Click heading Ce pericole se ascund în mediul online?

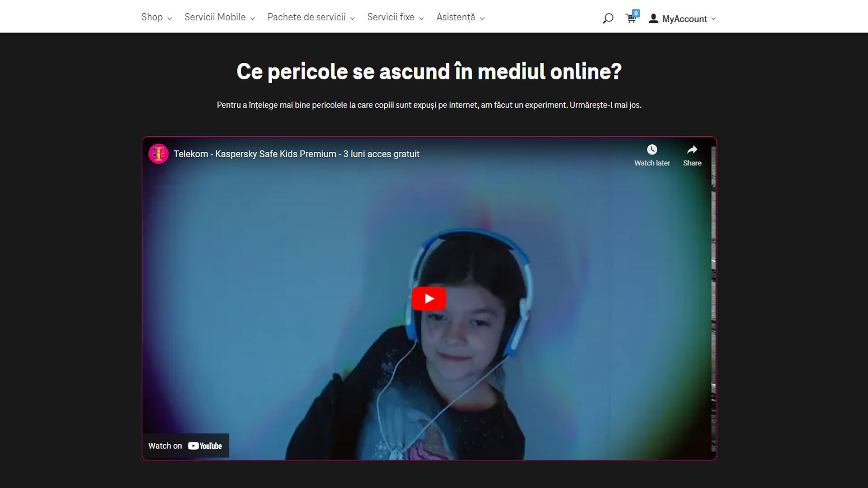click(x=429, y=71)
